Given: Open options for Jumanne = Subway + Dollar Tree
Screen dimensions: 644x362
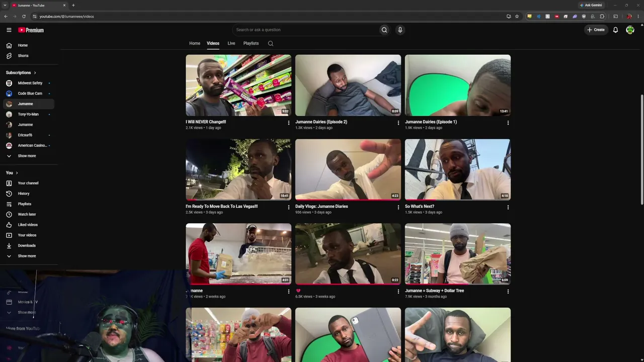Looking at the screenshot, I should tap(508, 292).
